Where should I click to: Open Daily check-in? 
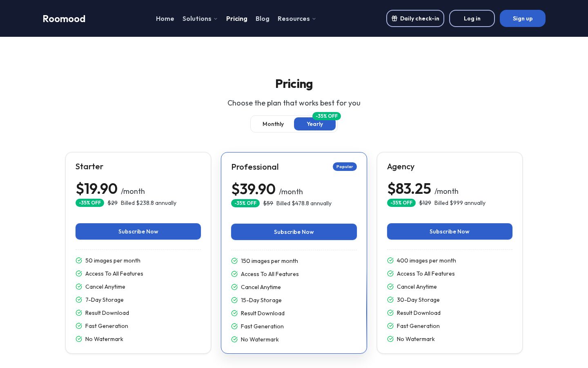click(415, 18)
